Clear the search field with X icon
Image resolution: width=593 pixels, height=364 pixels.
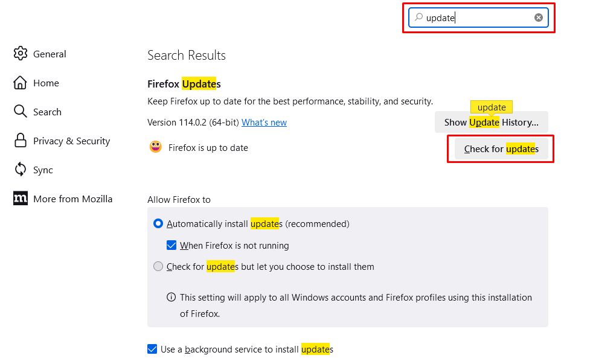pos(538,18)
